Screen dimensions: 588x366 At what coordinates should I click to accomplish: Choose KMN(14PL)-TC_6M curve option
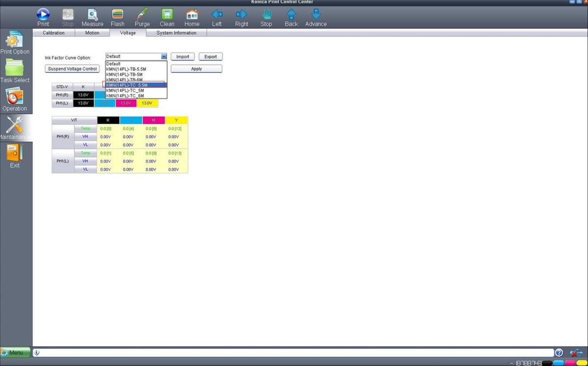coord(136,96)
